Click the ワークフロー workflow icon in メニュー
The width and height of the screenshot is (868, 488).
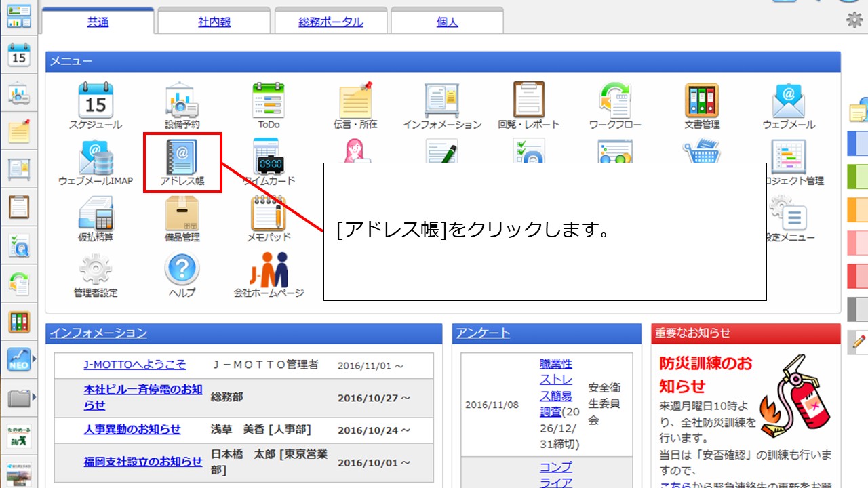tap(616, 105)
